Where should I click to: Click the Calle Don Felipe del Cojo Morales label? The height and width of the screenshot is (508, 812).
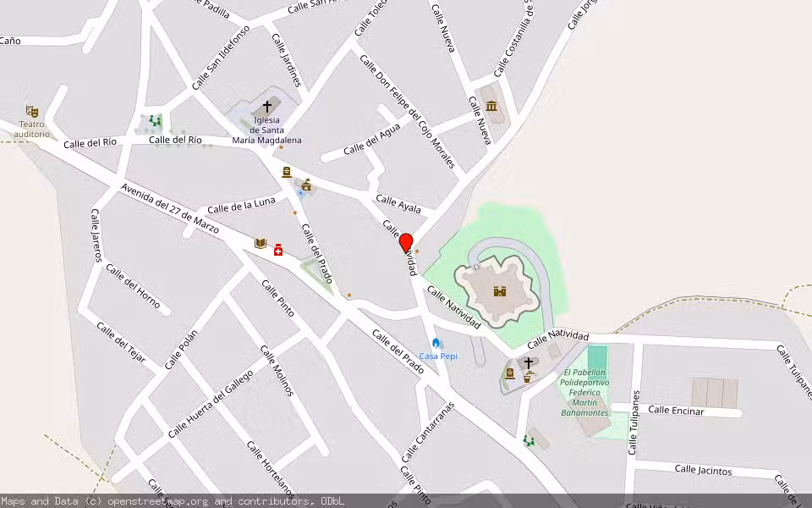(x=407, y=112)
